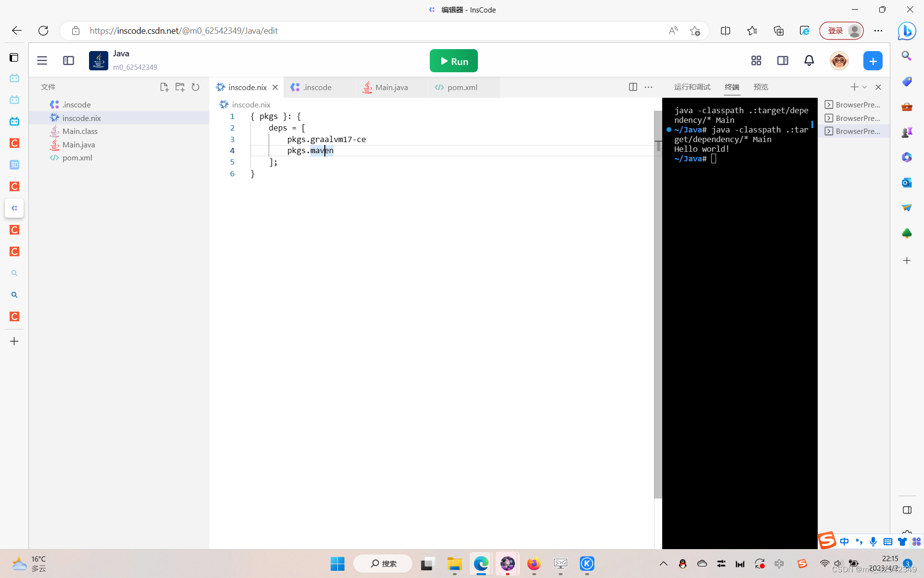Open the notifications bell
924x578 pixels.
pyautogui.click(x=809, y=61)
